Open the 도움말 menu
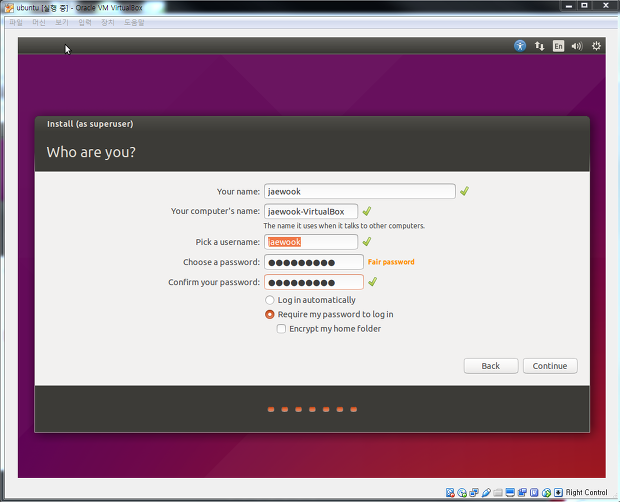Viewport: 620px width, 502px height. point(134,23)
